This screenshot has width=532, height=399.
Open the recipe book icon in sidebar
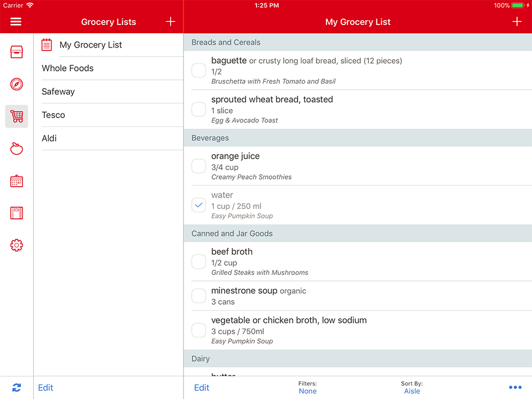point(16,213)
